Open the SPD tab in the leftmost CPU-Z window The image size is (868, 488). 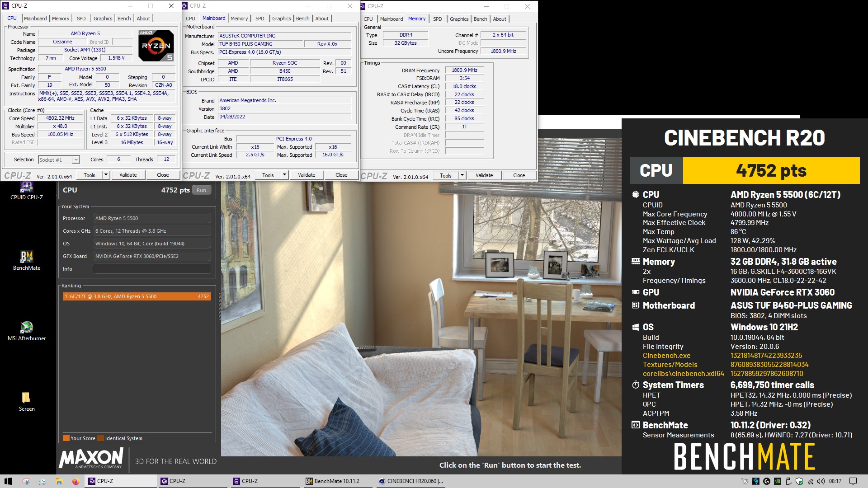pos(81,19)
